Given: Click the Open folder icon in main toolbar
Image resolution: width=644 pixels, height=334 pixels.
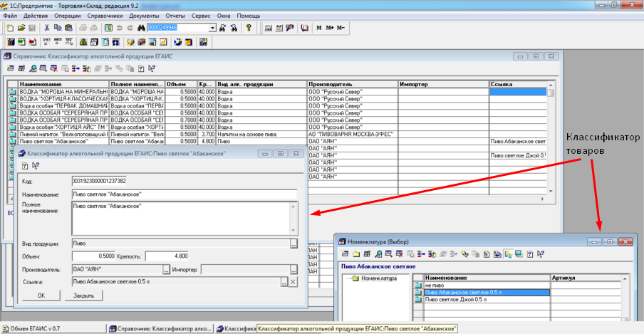Looking at the screenshot, I should coord(20,28).
